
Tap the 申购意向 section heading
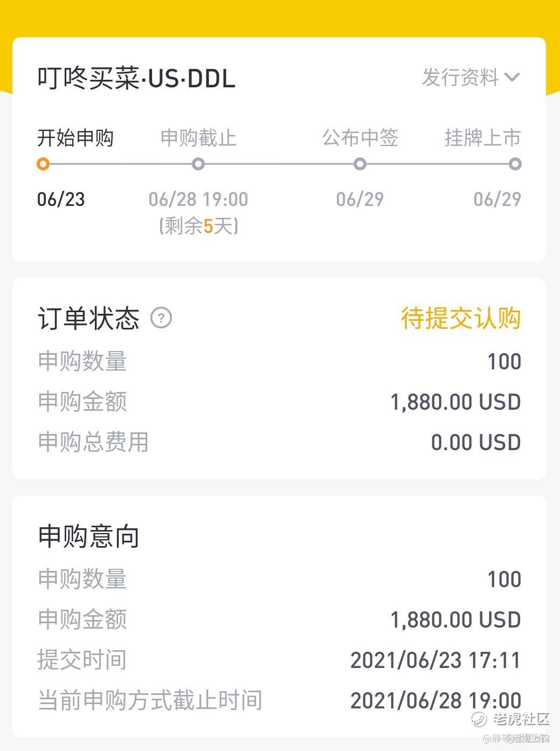[x=89, y=537]
